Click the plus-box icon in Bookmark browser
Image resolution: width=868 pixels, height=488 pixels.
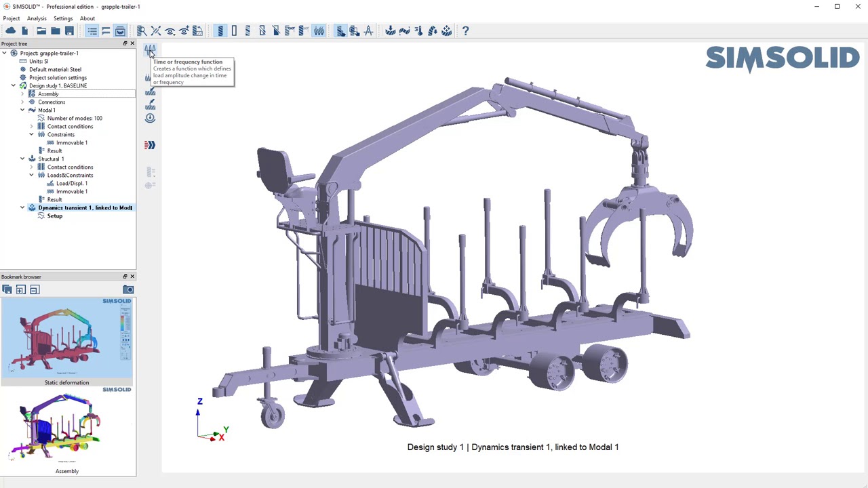point(20,289)
